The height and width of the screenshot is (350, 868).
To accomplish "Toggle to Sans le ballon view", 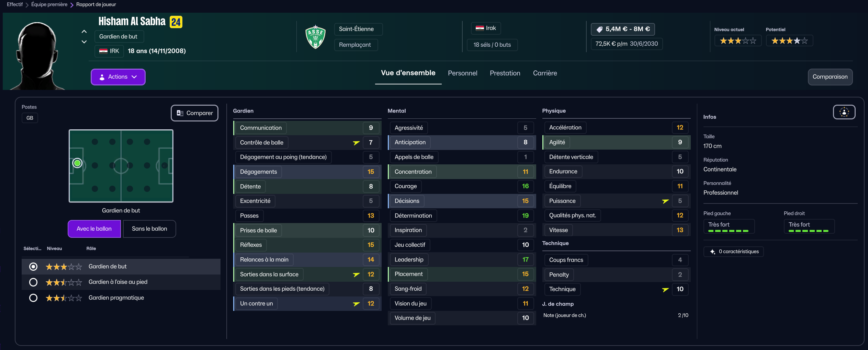I will pyautogui.click(x=149, y=229).
